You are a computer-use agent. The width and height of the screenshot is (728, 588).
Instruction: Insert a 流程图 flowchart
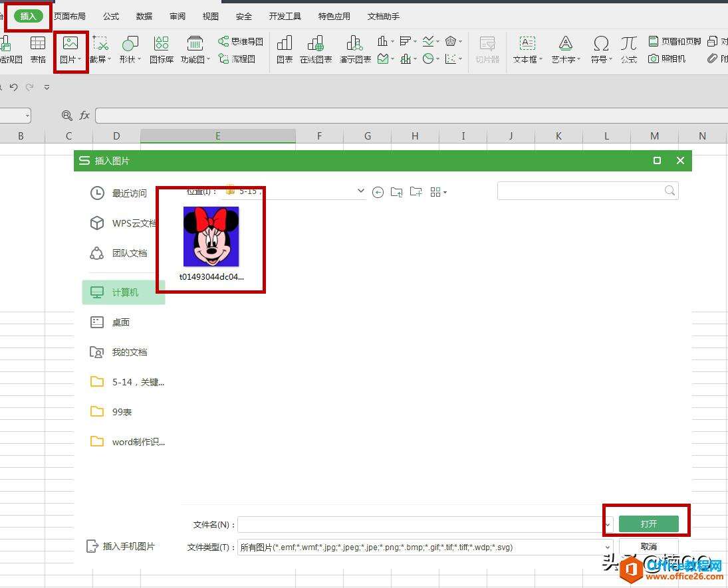click(236, 58)
